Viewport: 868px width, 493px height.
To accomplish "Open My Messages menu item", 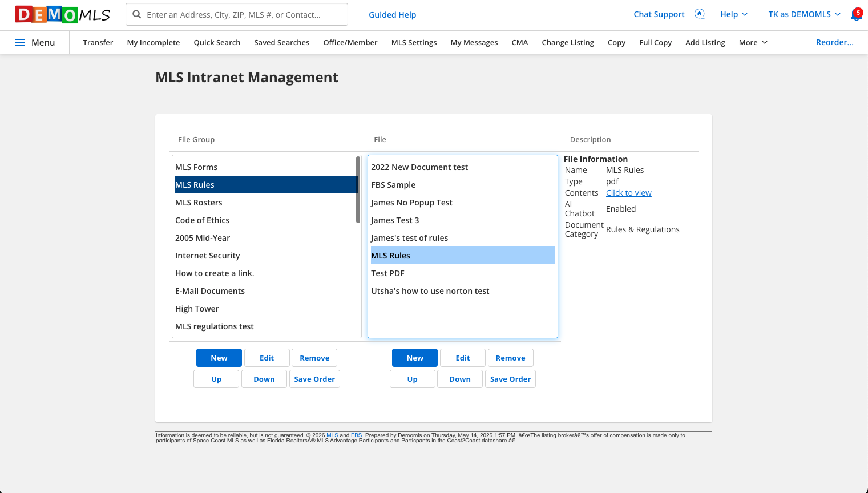I will (x=474, y=42).
